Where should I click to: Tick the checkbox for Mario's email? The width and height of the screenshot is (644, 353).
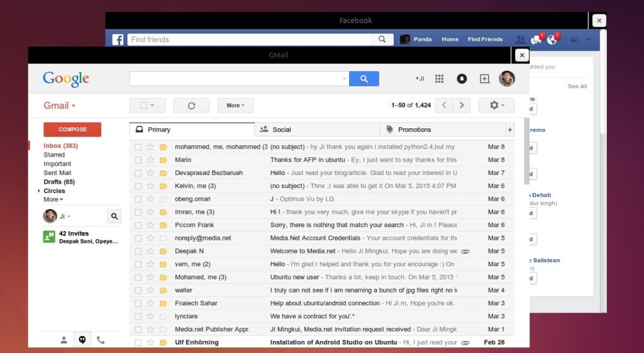[138, 160]
